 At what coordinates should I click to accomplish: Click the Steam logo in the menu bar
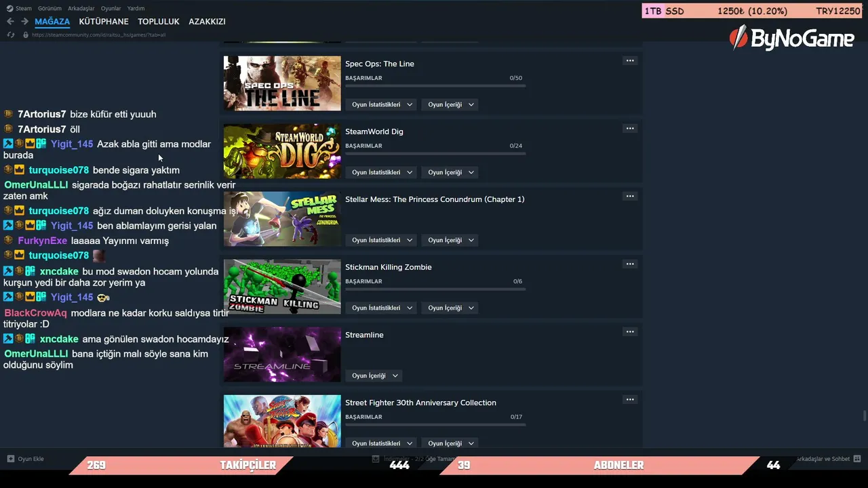(9, 8)
